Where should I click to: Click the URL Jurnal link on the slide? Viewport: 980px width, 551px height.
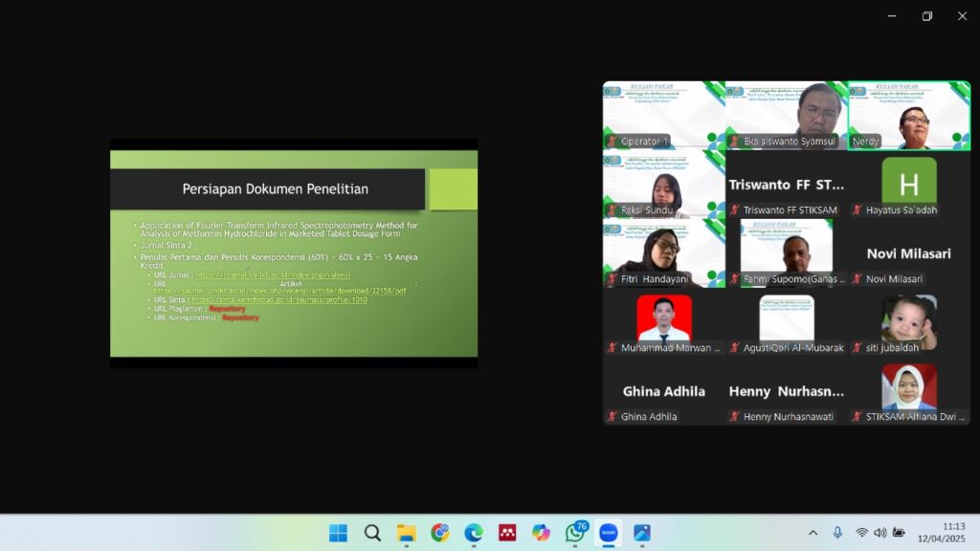[x=273, y=275]
